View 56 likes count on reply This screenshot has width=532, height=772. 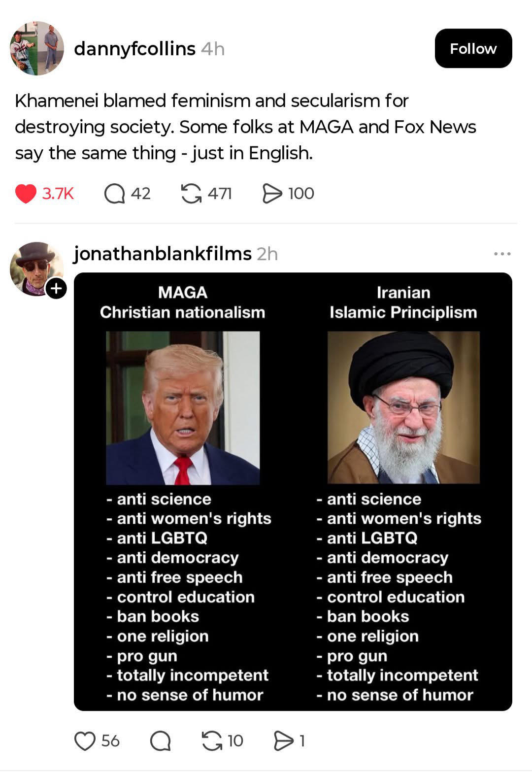[110, 740]
